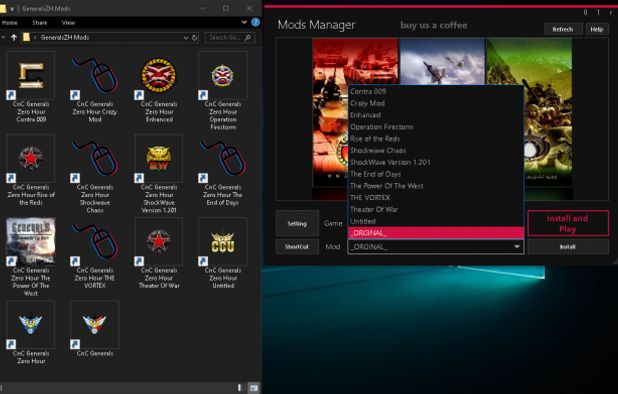Expand the Explorer ribbon chevron
Image resolution: width=618 pixels, height=394 pixels.
(244, 22)
